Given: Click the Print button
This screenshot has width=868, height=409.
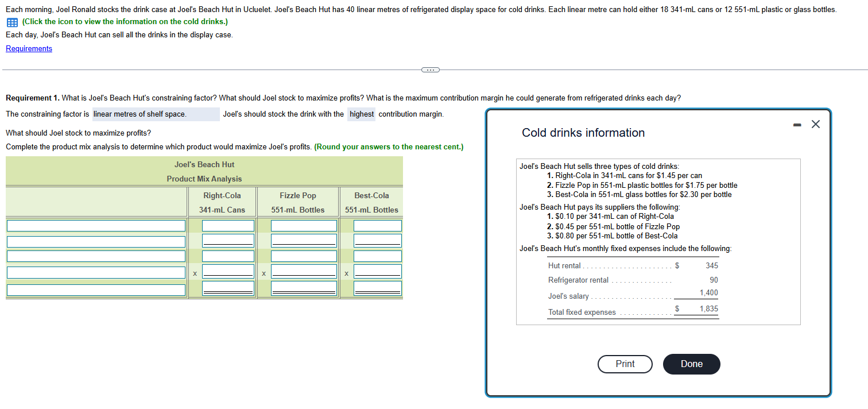Looking at the screenshot, I should [625, 364].
